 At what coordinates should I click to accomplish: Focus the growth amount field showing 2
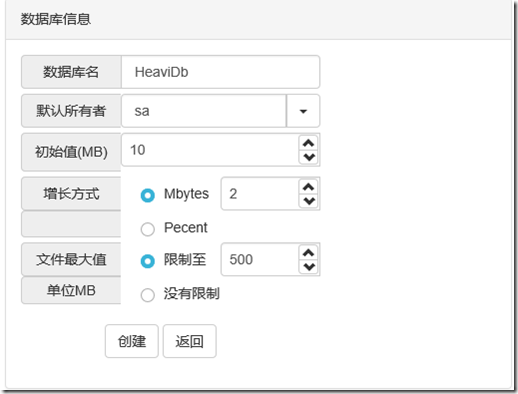260,194
